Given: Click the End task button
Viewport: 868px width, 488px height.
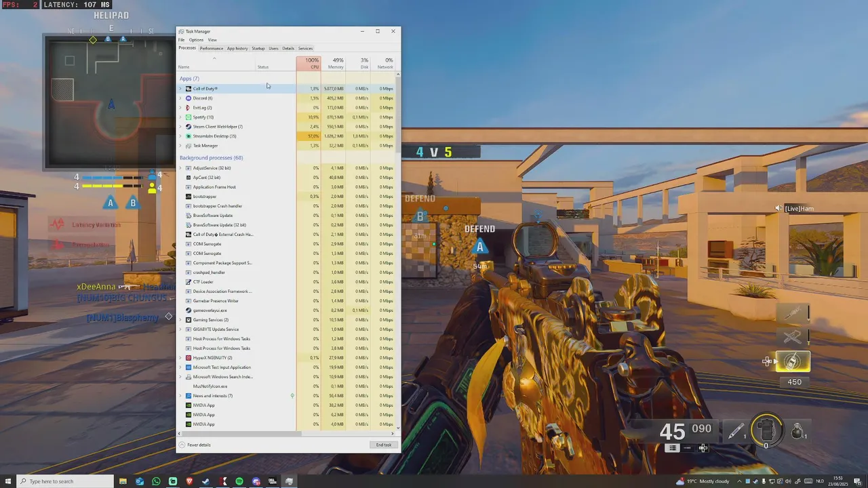Looking at the screenshot, I should (384, 445).
